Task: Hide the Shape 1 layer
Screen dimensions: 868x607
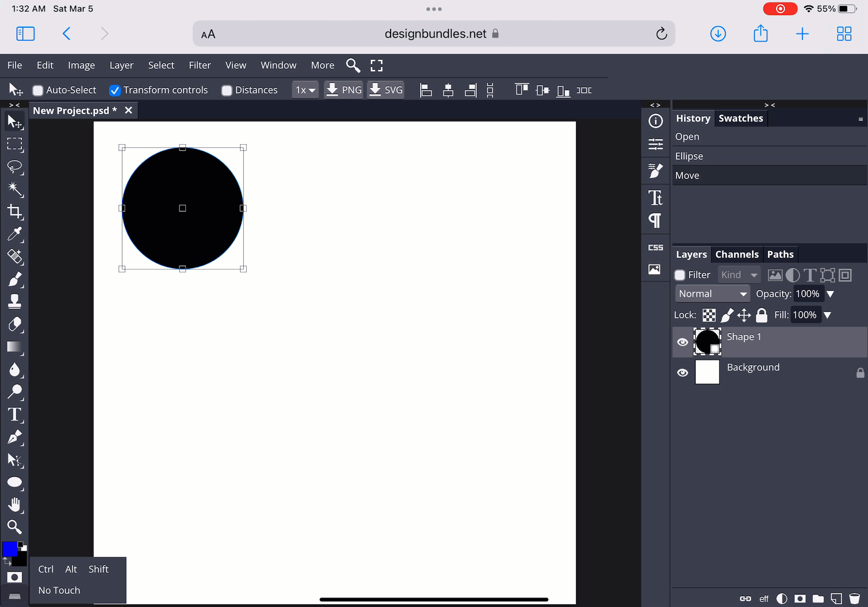Action: (x=683, y=342)
